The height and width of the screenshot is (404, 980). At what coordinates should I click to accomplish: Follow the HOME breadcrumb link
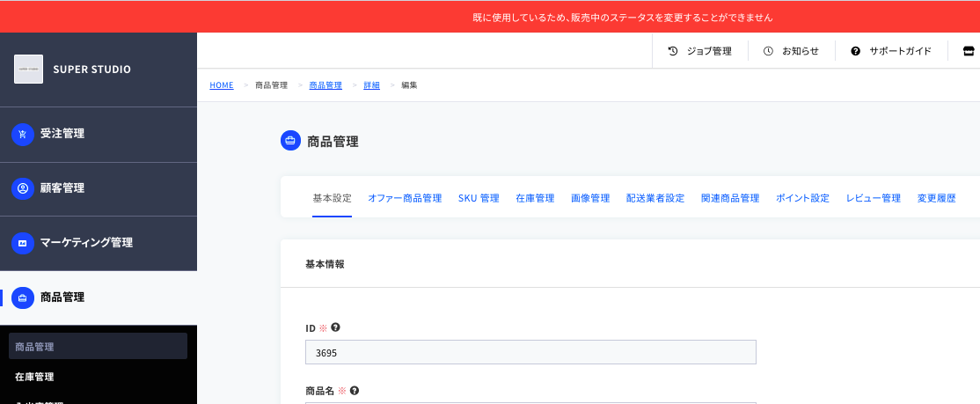point(222,85)
